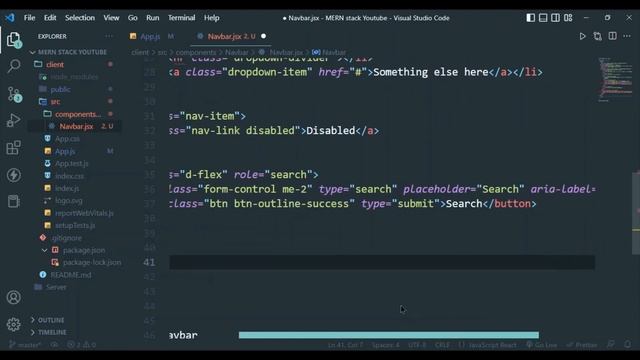Click the Open Changes icon in editor toolbar
This screenshot has width=640, height=360.
(598, 36)
